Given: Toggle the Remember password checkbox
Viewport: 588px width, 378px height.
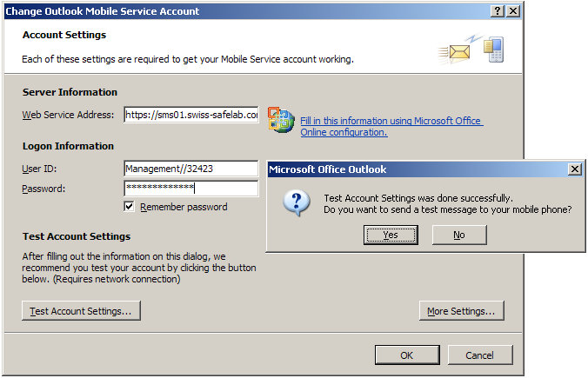Looking at the screenshot, I should tap(130, 207).
